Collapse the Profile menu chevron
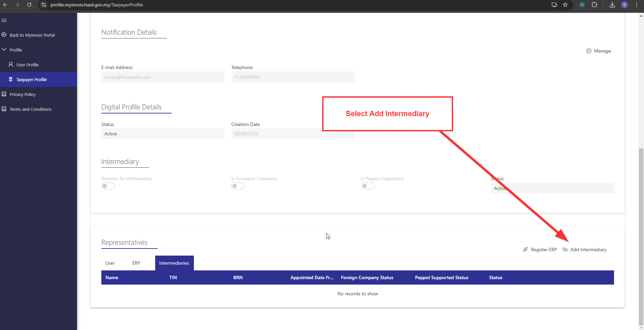The height and width of the screenshot is (330, 644). pos(4,50)
